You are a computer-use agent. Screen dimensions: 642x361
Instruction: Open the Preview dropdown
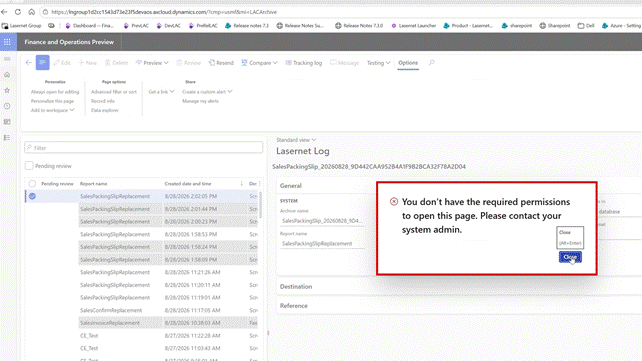(x=152, y=63)
